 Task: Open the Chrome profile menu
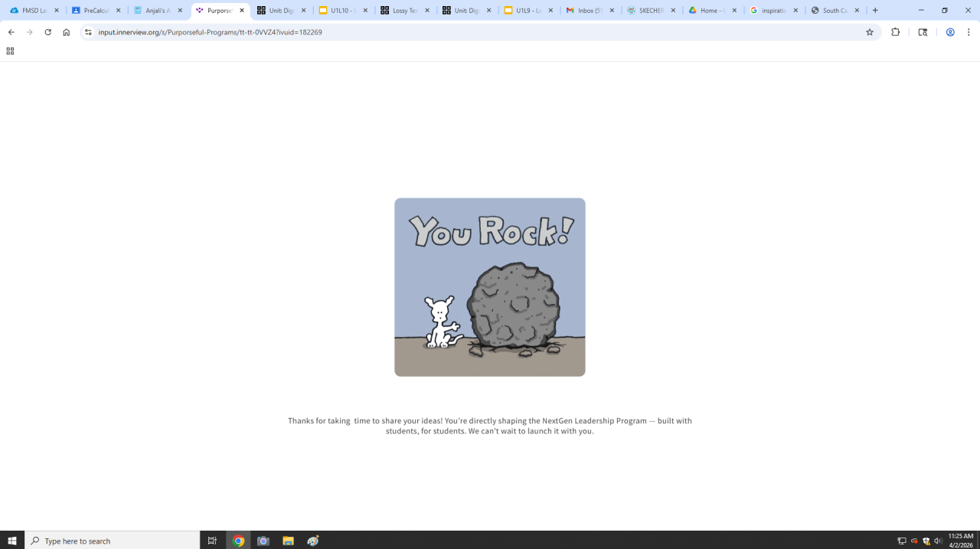pyautogui.click(x=950, y=32)
